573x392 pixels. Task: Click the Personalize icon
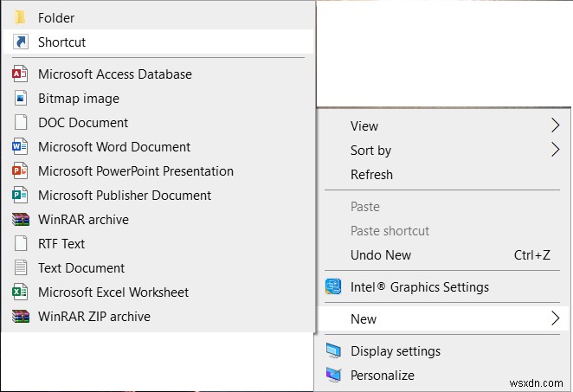pyautogui.click(x=333, y=376)
